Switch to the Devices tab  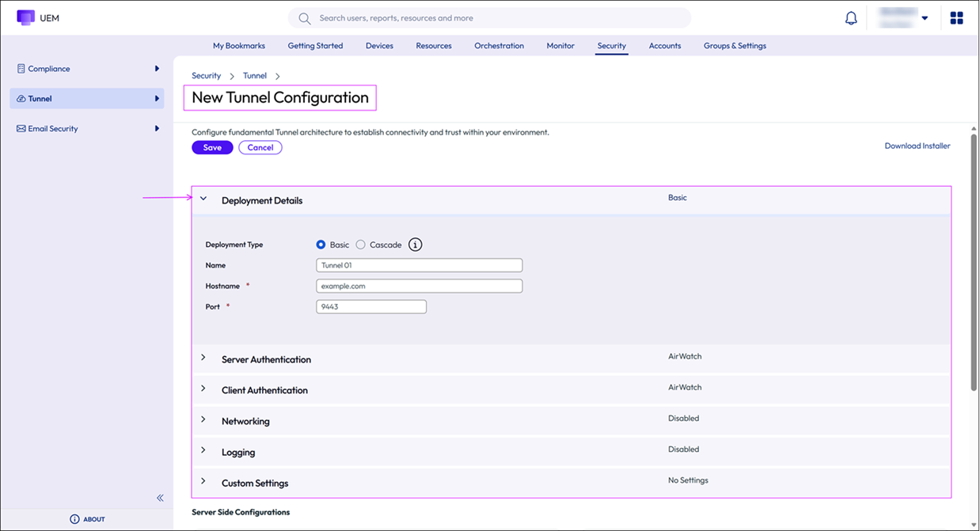click(379, 46)
